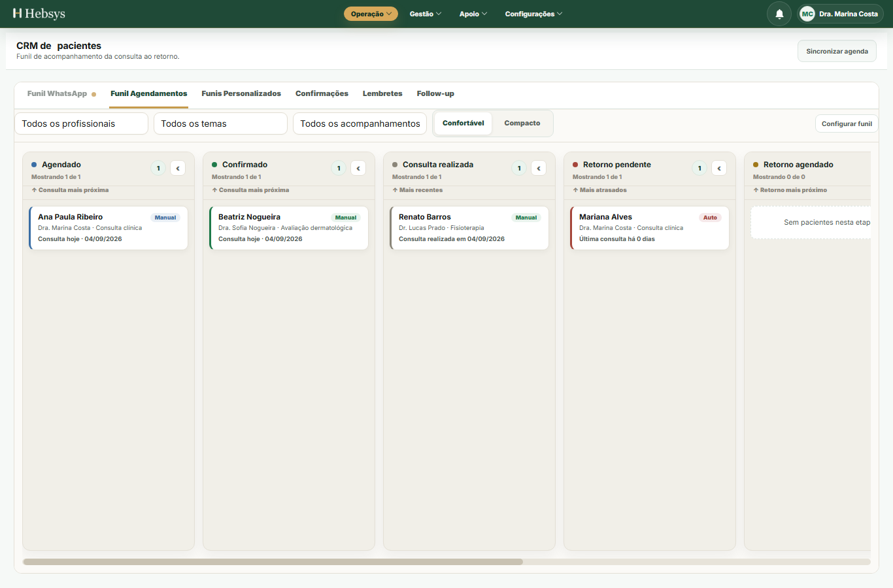
Task: Sort Retorno pendente by Mais atrasados
Action: pyautogui.click(x=600, y=190)
